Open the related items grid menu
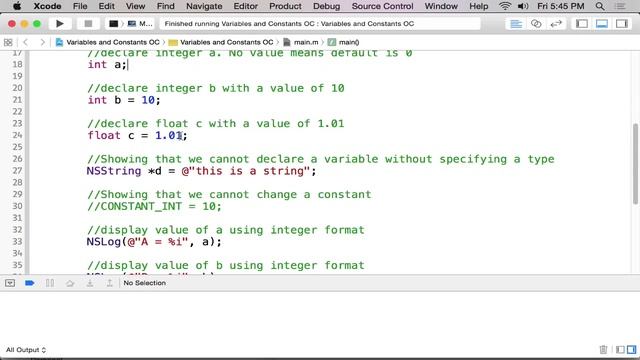 pyautogui.click(x=8, y=42)
